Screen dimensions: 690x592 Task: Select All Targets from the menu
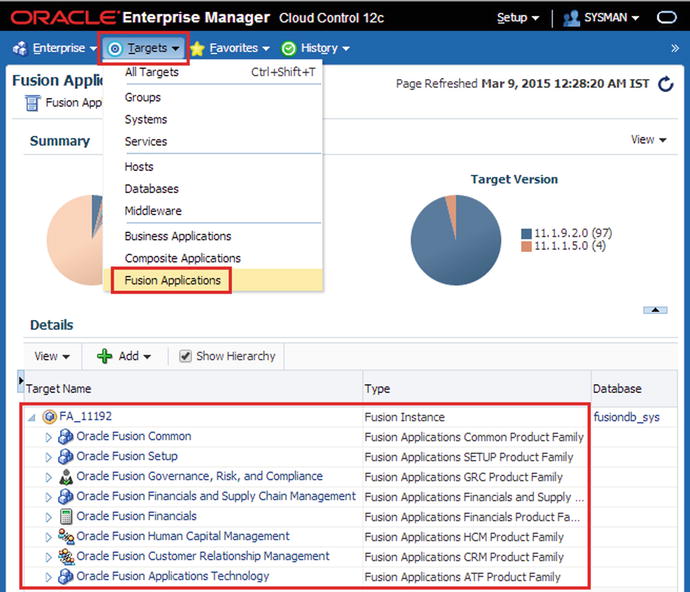point(213,72)
